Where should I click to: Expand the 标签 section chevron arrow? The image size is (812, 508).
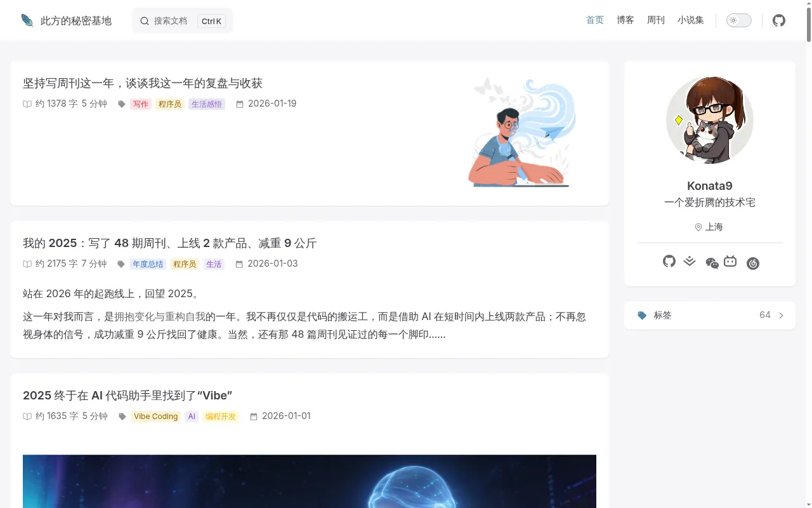(781, 316)
